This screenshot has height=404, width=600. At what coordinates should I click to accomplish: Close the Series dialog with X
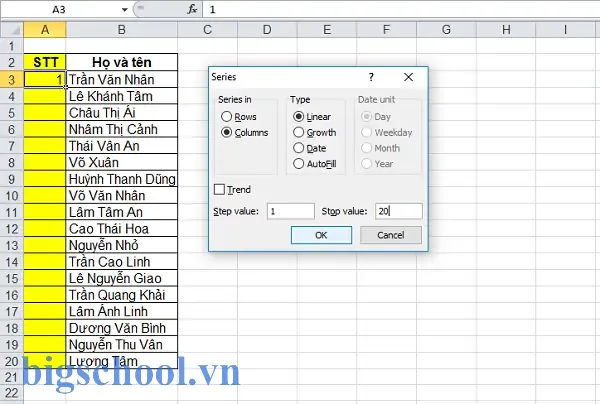pyautogui.click(x=408, y=77)
